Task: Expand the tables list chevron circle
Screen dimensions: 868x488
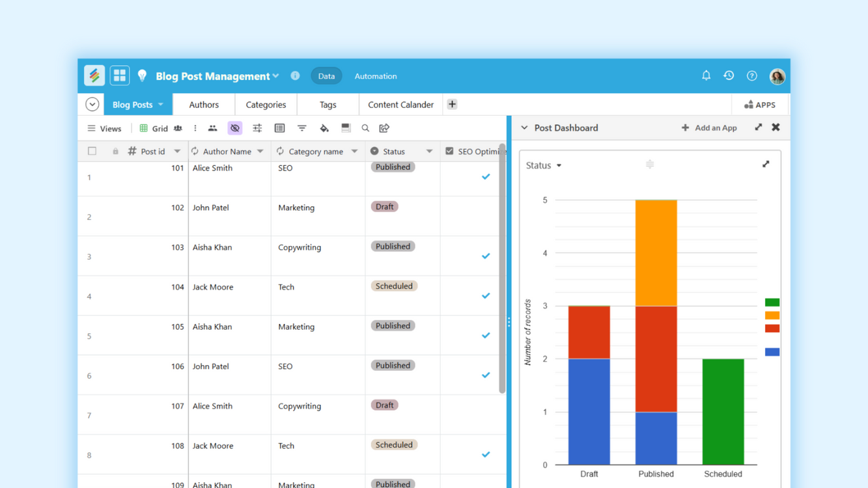Action: click(x=92, y=104)
